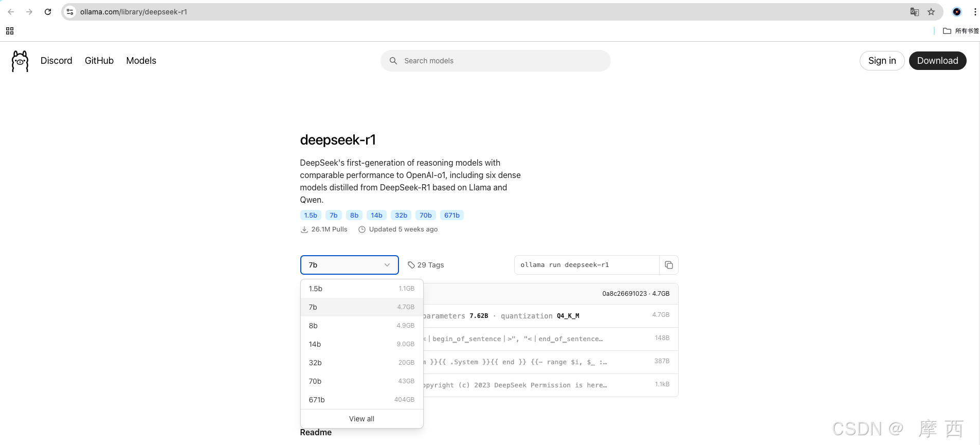Open the template row with .System
This screenshot has width=980, height=445.
[x=550, y=362]
